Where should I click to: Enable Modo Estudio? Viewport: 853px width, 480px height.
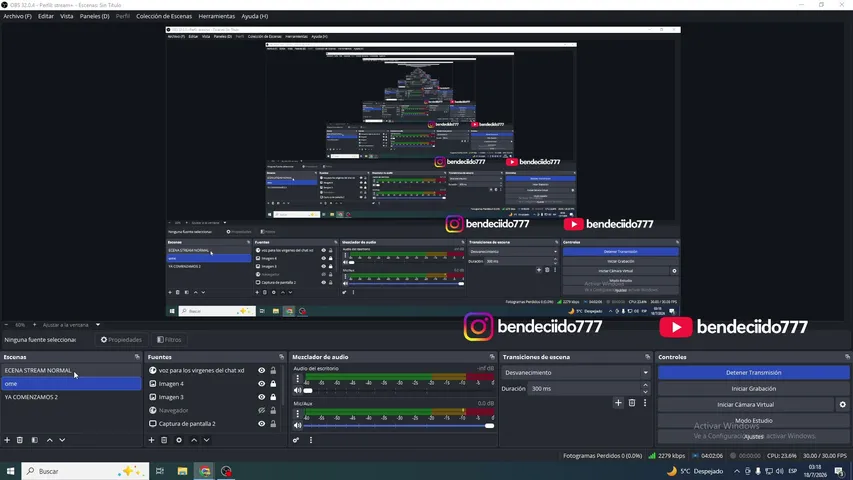click(x=753, y=420)
